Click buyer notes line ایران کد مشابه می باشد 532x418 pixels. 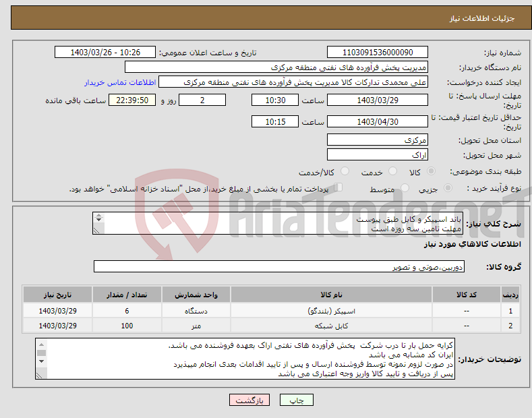click(411, 355)
